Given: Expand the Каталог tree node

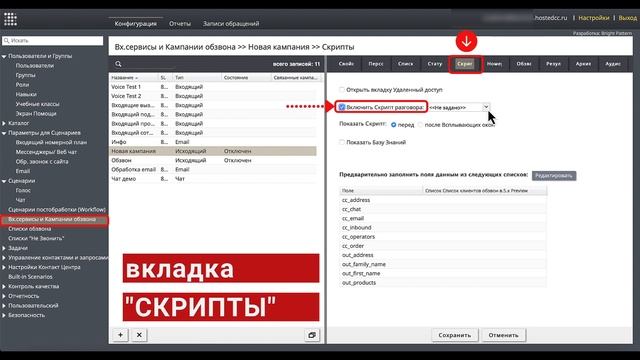Looking at the screenshot, I should click(x=4, y=123).
